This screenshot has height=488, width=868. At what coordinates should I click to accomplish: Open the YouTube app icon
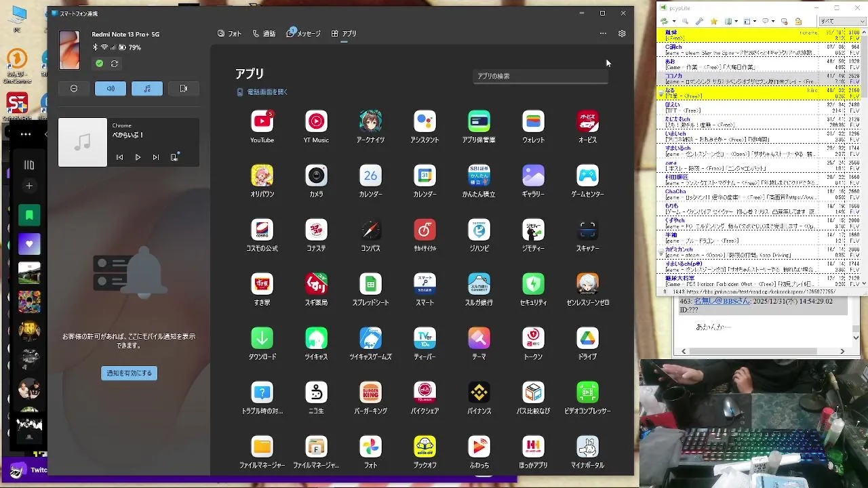[262, 121]
